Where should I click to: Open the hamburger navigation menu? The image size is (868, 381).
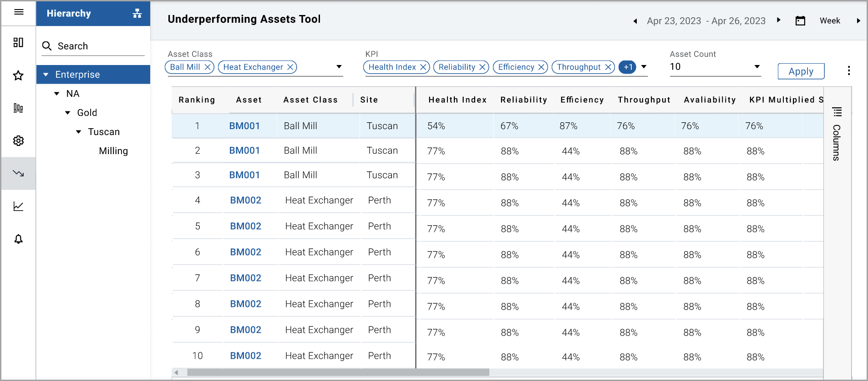[19, 12]
